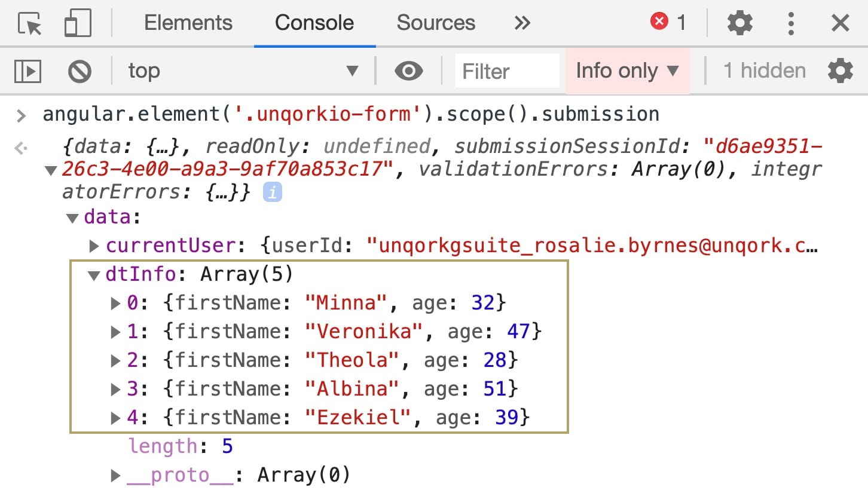Viewport: 868px width, 490px height.
Task: Show more tabs via double chevron
Action: click(x=522, y=23)
